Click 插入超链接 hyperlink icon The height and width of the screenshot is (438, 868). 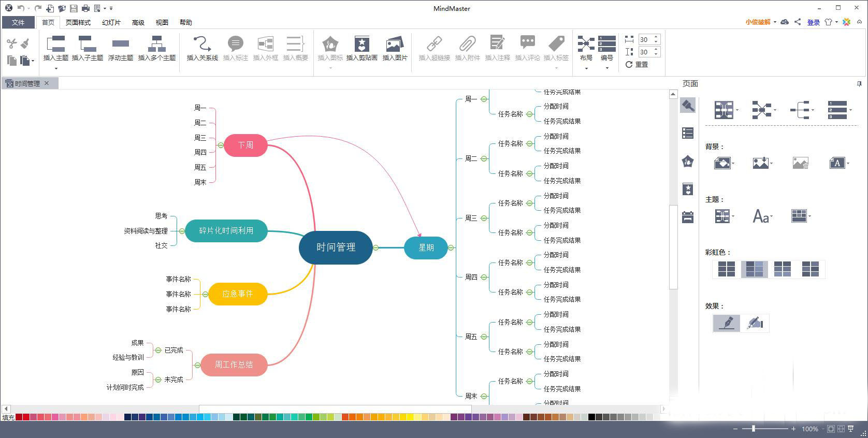tap(434, 43)
